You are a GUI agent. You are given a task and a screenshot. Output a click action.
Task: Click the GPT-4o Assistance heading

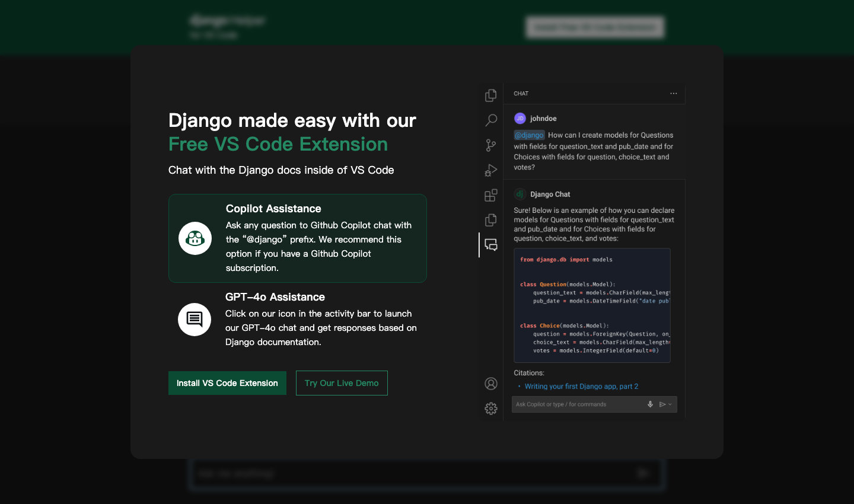tap(275, 297)
